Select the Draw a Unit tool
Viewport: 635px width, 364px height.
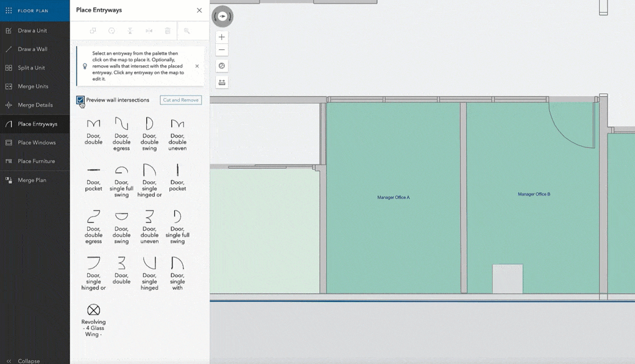[x=35, y=30]
